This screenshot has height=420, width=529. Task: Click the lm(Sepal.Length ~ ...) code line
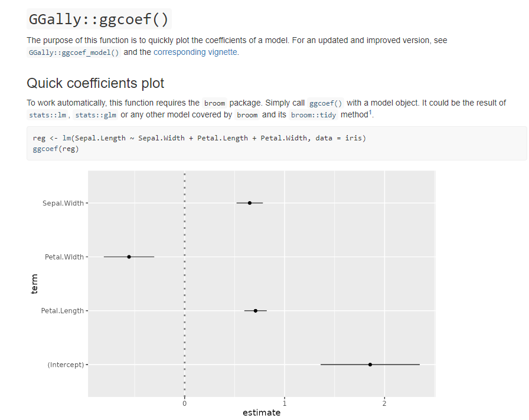tap(200, 138)
